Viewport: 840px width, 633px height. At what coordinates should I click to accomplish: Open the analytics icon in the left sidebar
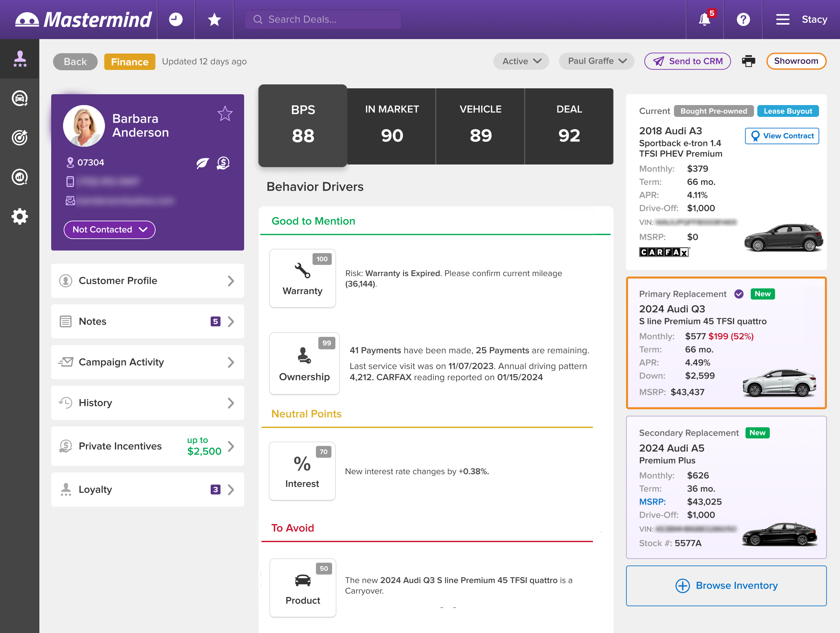pyautogui.click(x=19, y=177)
